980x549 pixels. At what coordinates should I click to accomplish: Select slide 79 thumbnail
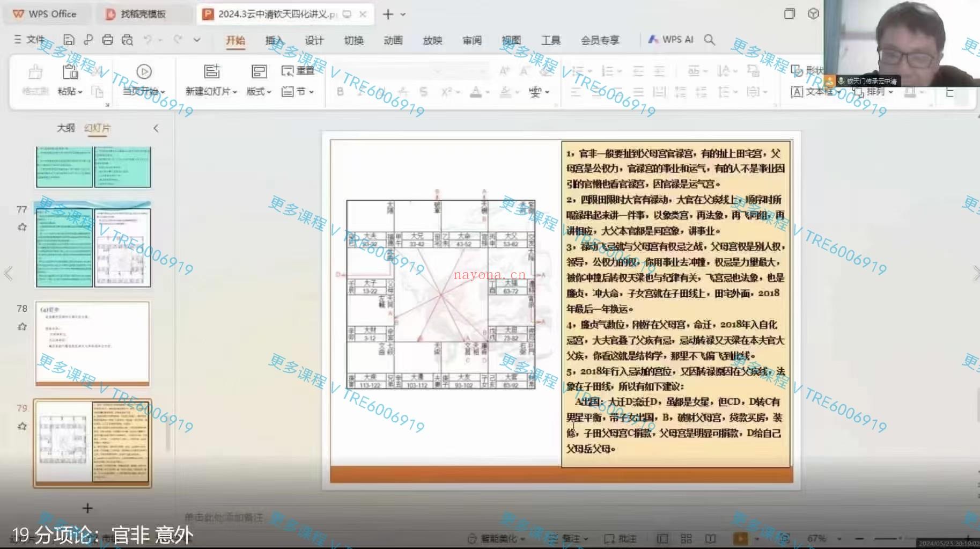93,443
